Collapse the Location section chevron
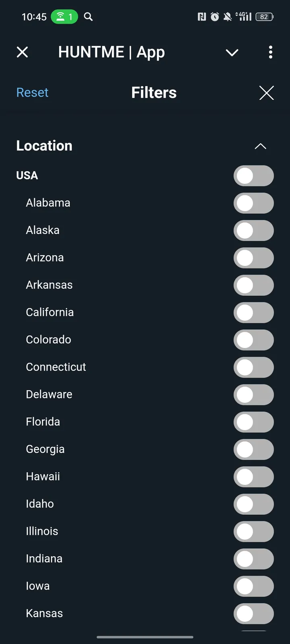290x644 pixels. click(x=261, y=146)
